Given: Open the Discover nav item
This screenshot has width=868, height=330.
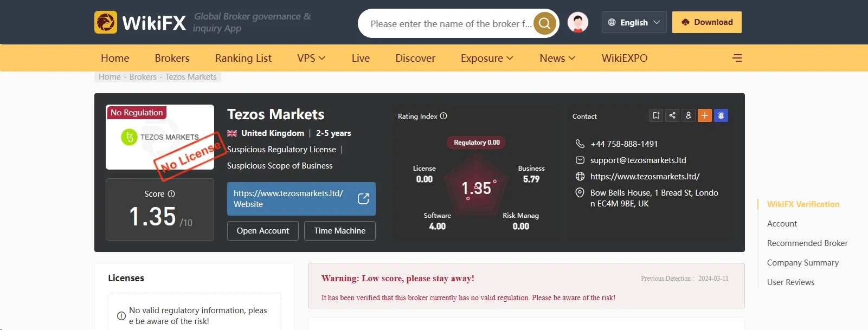Looking at the screenshot, I should [415, 58].
